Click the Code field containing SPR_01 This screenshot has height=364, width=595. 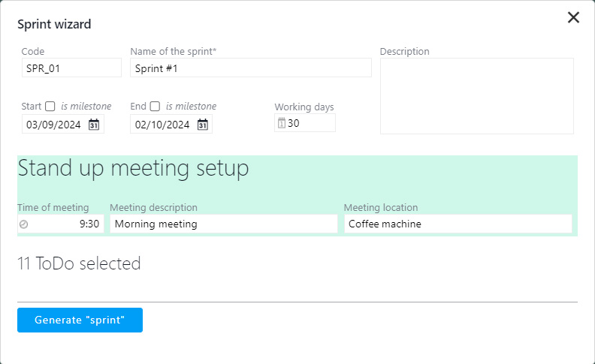pyautogui.click(x=71, y=68)
